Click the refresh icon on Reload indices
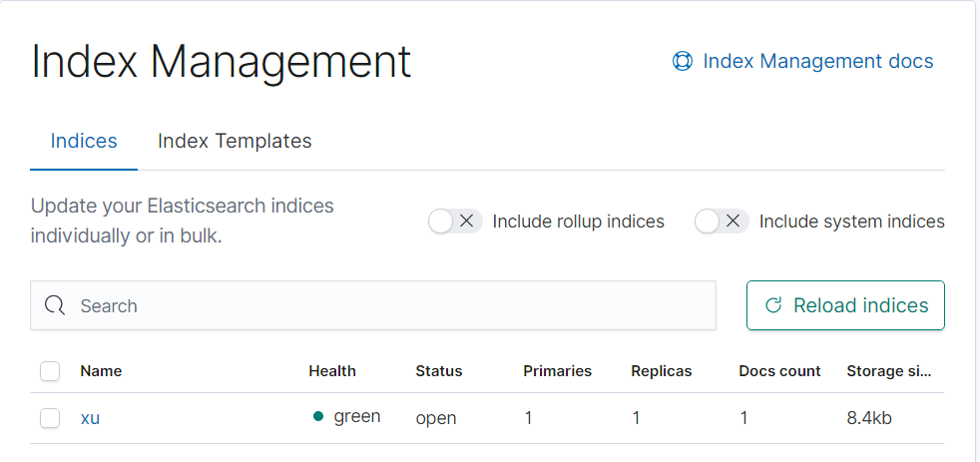Image resolution: width=980 pixels, height=462 pixels. (x=772, y=305)
